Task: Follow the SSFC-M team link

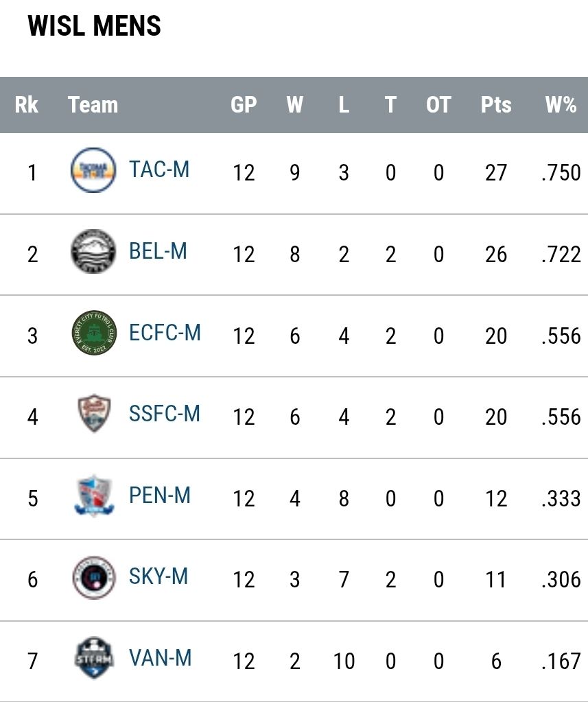Action: click(164, 414)
